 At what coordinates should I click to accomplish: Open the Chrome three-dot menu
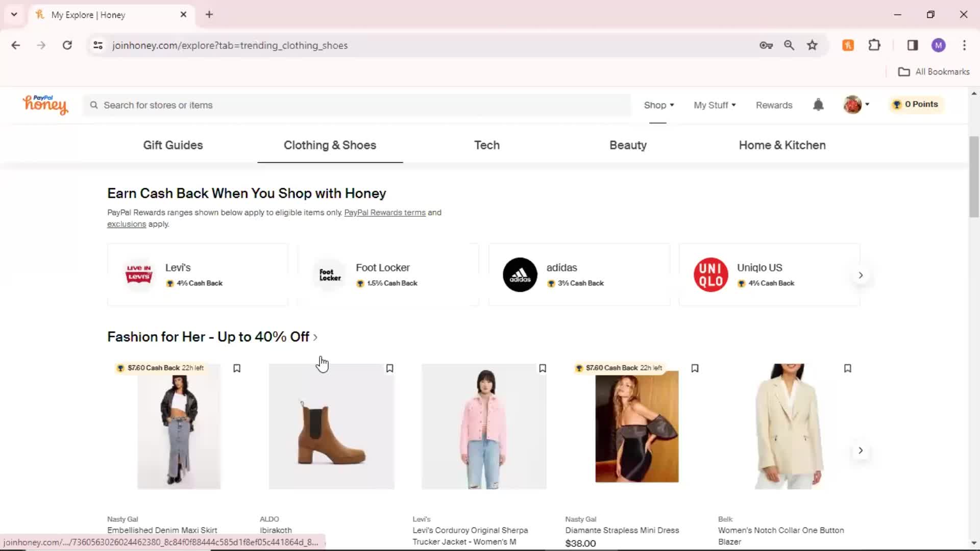point(964,45)
